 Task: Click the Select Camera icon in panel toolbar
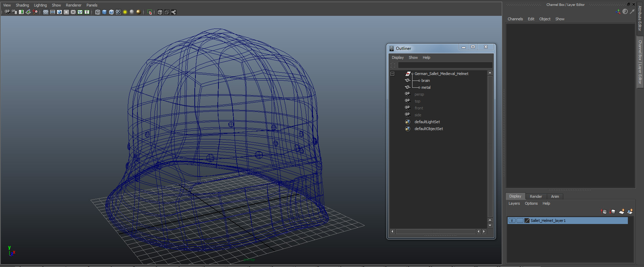[x=7, y=12]
